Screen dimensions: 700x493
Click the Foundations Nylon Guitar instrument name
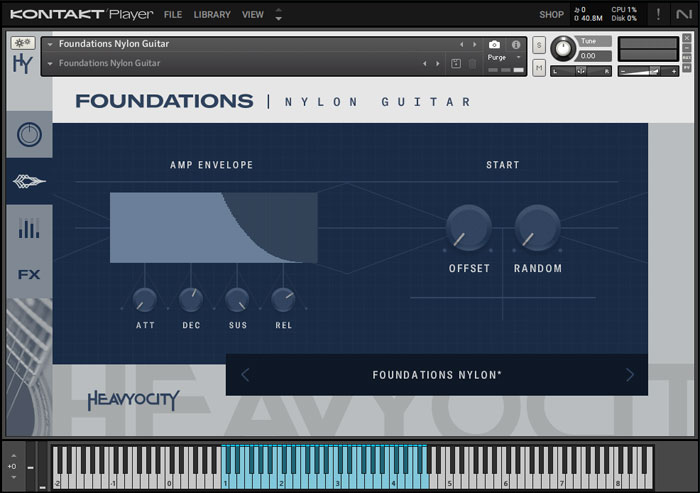click(x=114, y=44)
